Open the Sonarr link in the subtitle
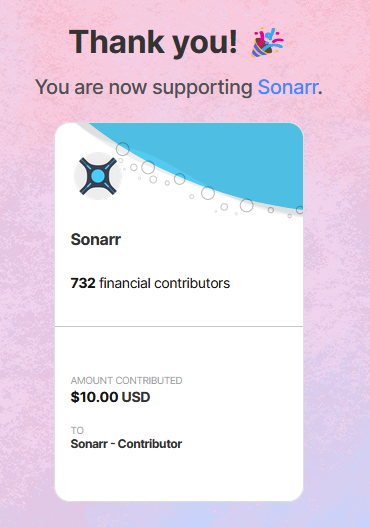Image resolution: width=370 pixels, height=527 pixels. pos(288,87)
